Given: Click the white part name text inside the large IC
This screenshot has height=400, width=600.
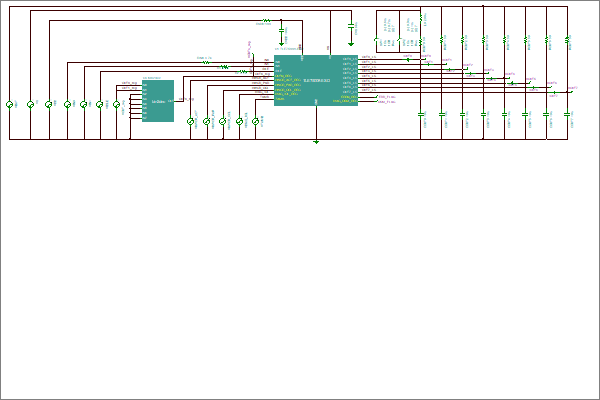Looking at the screenshot, I should click(317, 80).
